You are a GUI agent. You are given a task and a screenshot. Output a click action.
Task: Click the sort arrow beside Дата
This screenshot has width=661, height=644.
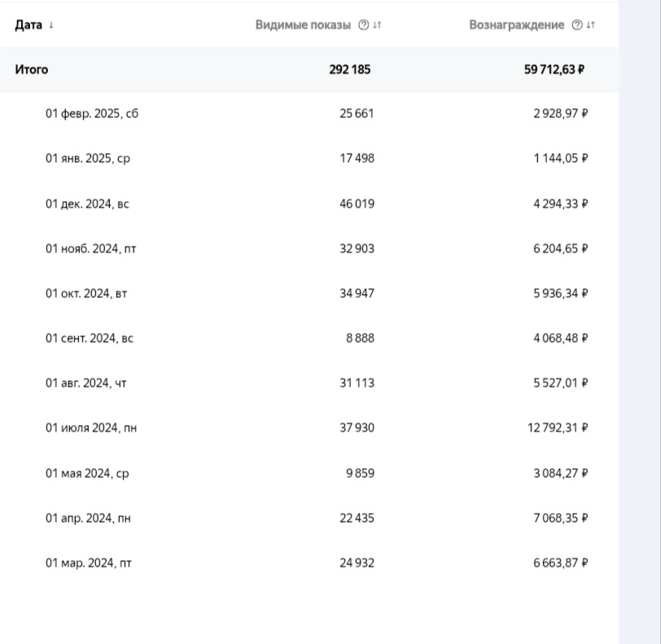tap(51, 25)
